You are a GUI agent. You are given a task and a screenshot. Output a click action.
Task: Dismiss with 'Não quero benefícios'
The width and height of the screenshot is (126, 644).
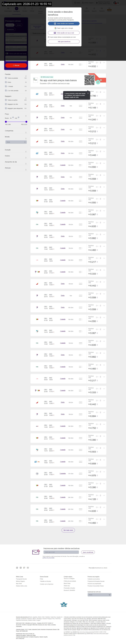pyautogui.click(x=64, y=42)
